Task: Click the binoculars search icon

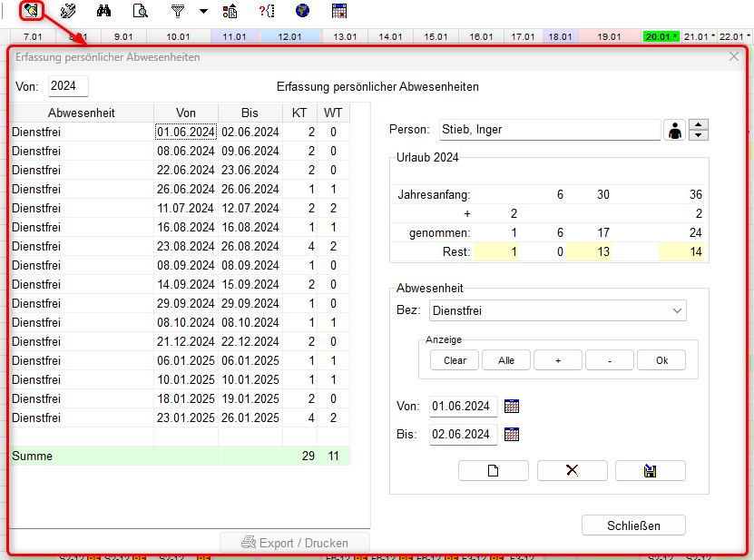Action: [x=103, y=12]
